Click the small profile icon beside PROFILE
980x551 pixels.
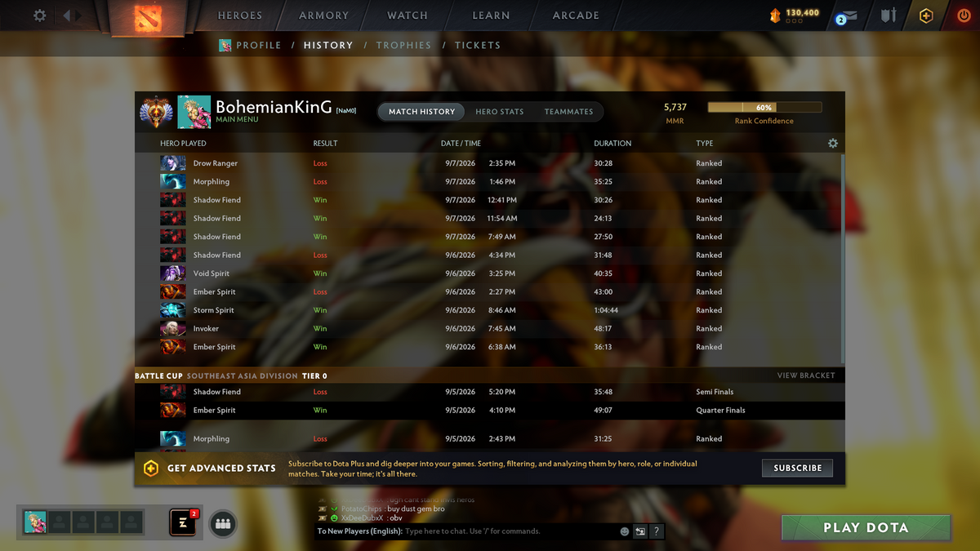coord(225,46)
